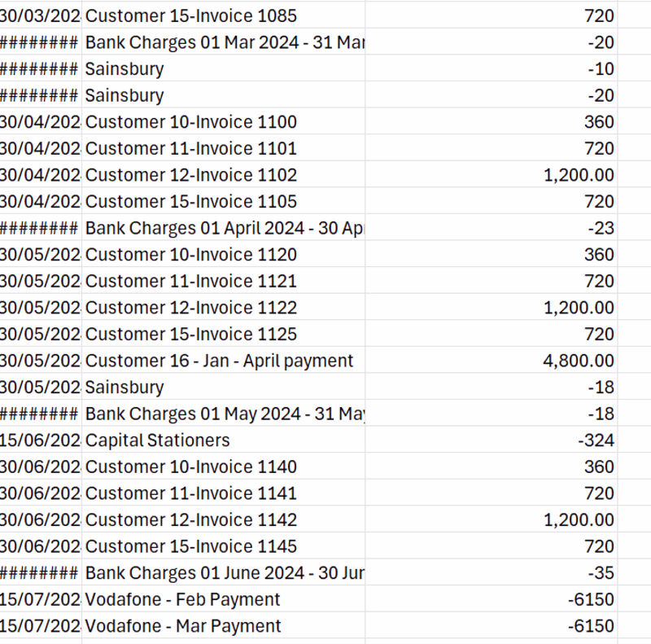This screenshot has width=651, height=644.
Task: Select the Vodafone - Feb Payment cell
Action: tap(183, 599)
